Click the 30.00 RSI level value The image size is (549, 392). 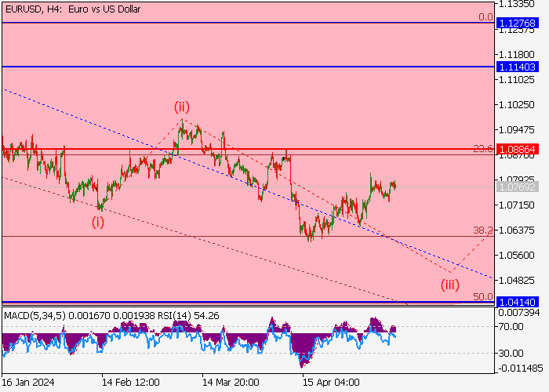511,353
